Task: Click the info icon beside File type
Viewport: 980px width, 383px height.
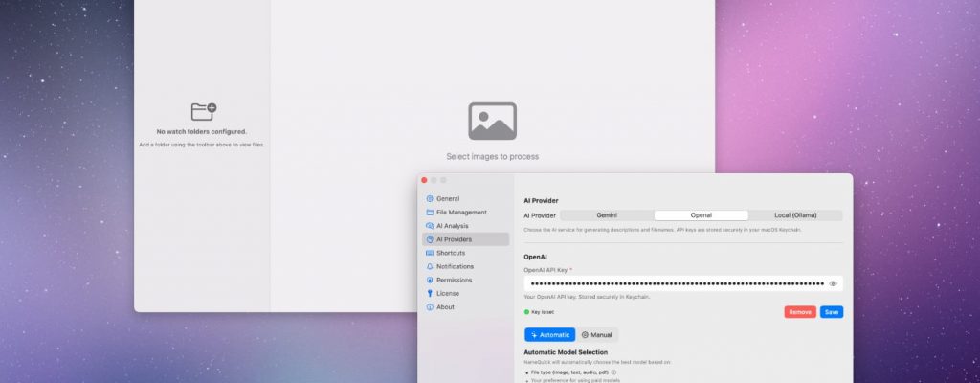Action: click(x=613, y=372)
